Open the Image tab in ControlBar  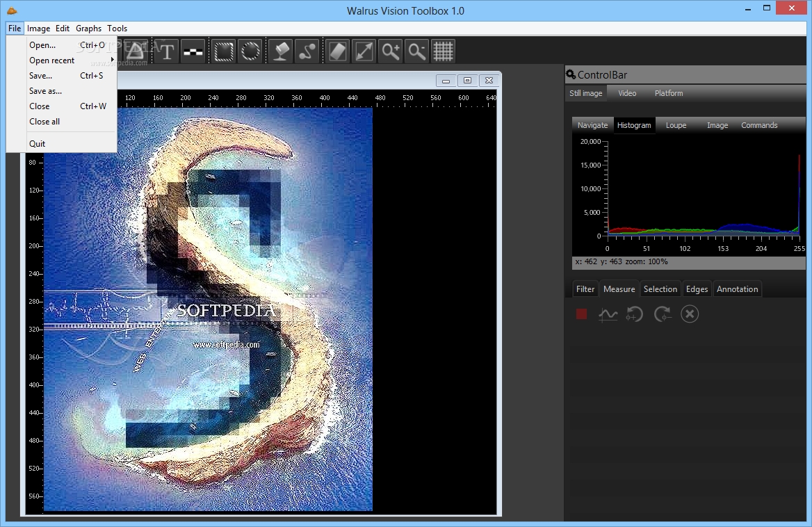(717, 125)
